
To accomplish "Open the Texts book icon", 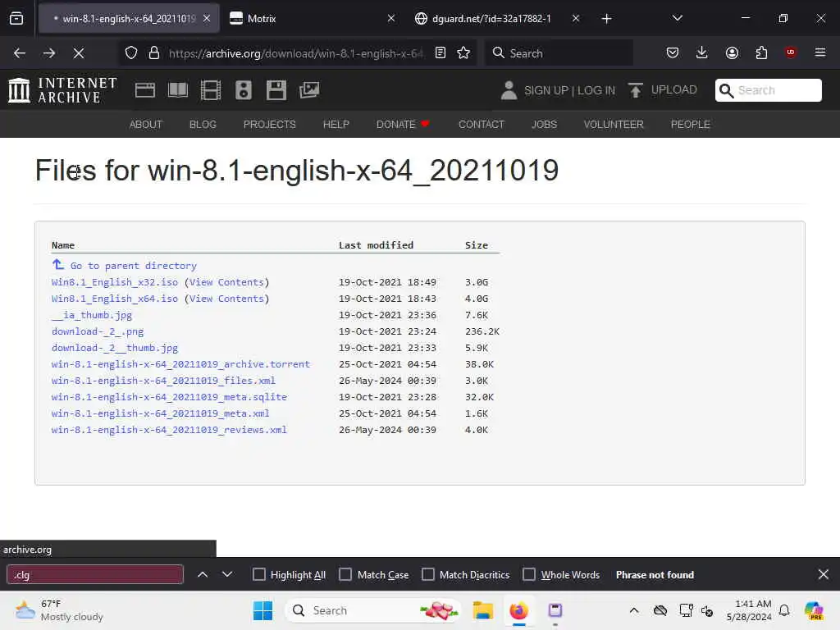I will click(x=178, y=90).
